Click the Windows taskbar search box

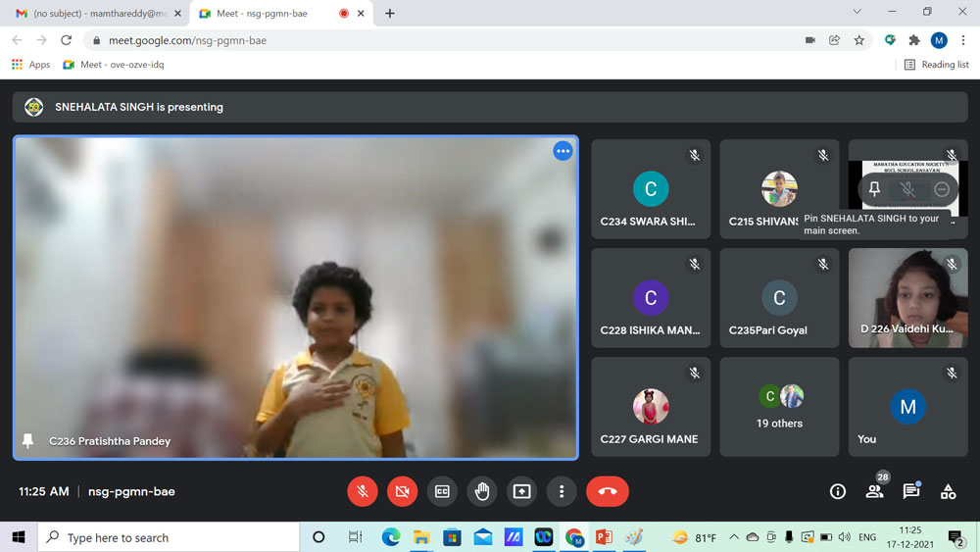tap(169, 537)
